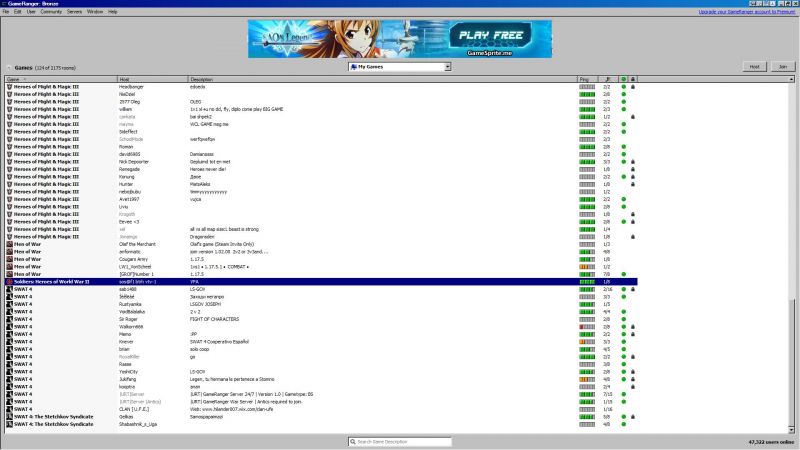
Task: Click the padlock icon in Headbanger's row
Action: 633,87
